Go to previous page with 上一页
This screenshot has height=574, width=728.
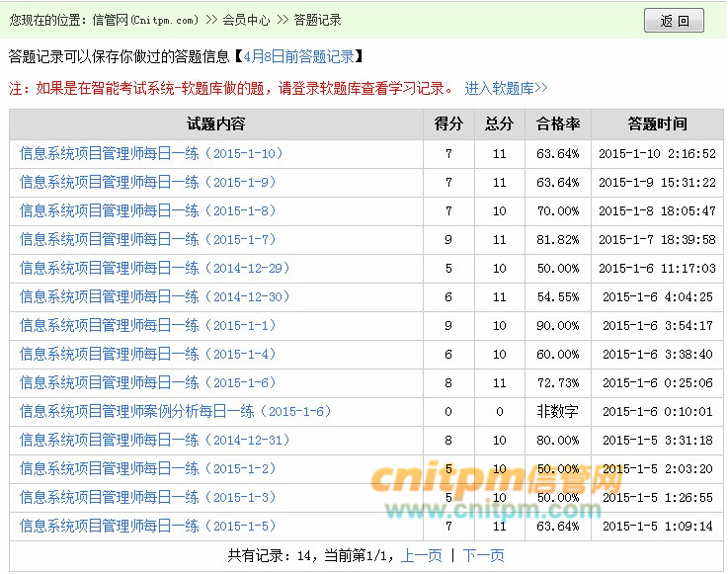[421, 556]
